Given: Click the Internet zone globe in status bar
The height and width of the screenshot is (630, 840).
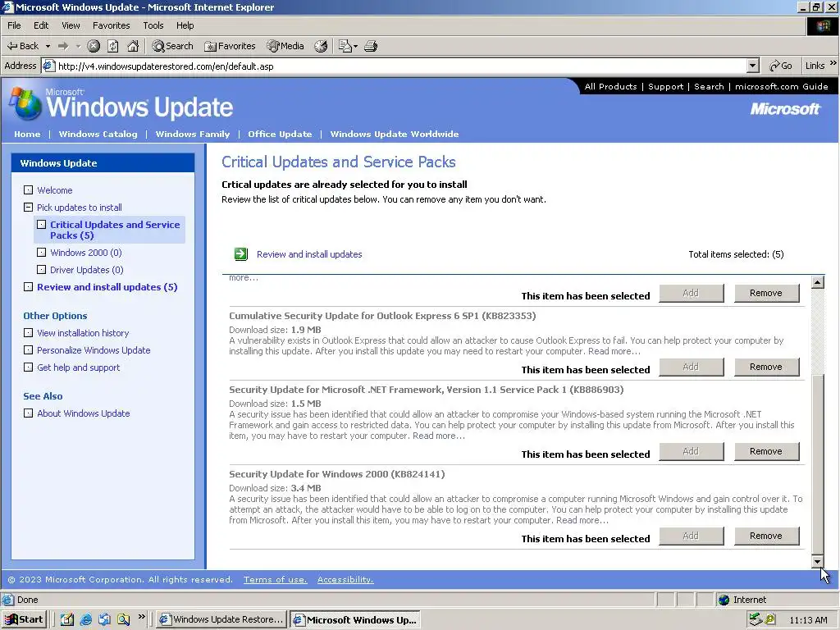Looking at the screenshot, I should [x=724, y=600].
